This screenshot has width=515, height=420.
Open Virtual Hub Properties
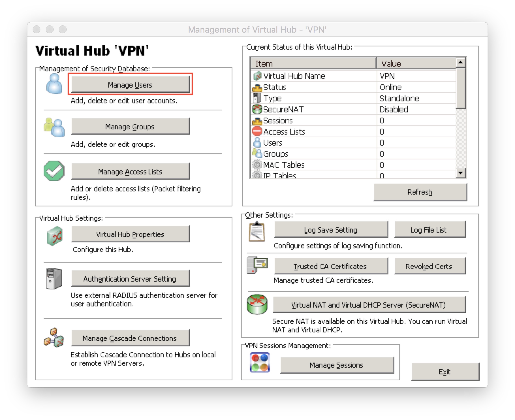point(130,234)
